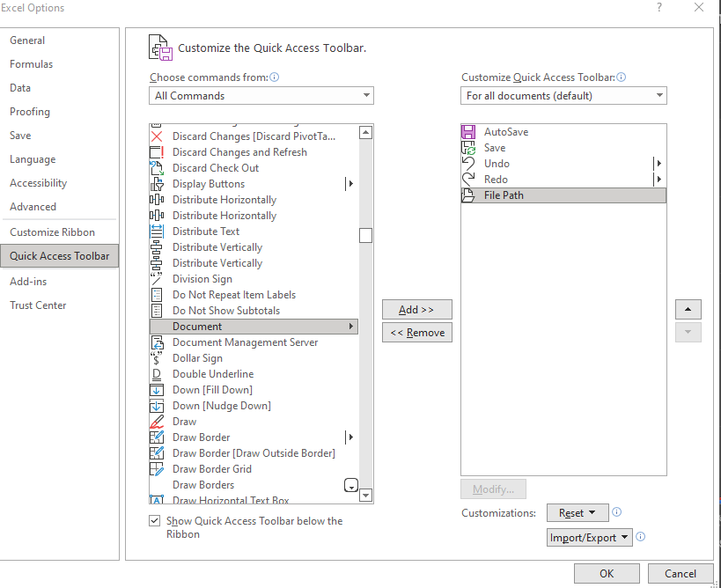This screenshot has width=721, height=588.
Task: Click the commands list scrollbar thumb
Action: [x=365, y=235]
